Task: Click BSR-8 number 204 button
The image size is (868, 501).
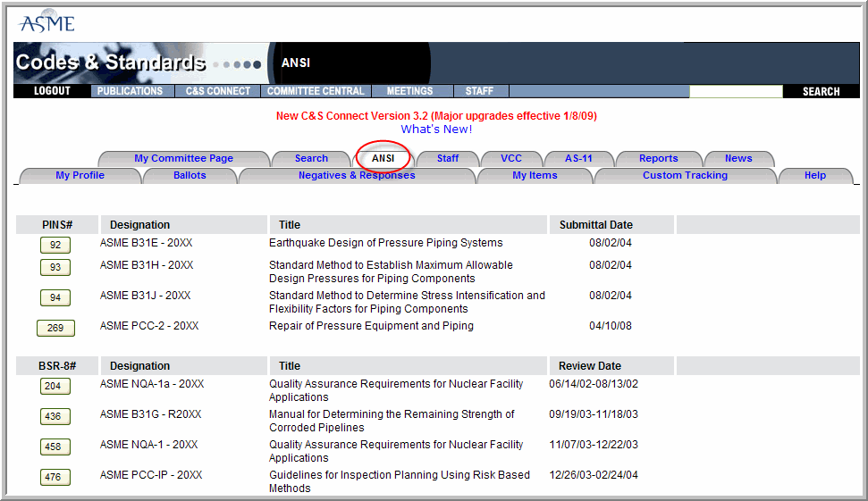Action: [x=55, y=386]
